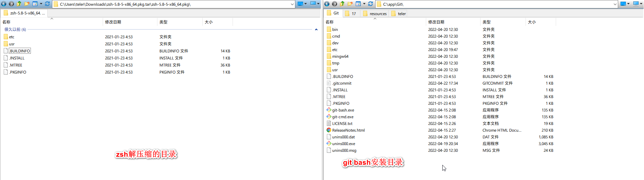Click Back arrow in right Git pane
The image size is (644, 180).
(x=327, y=4)
